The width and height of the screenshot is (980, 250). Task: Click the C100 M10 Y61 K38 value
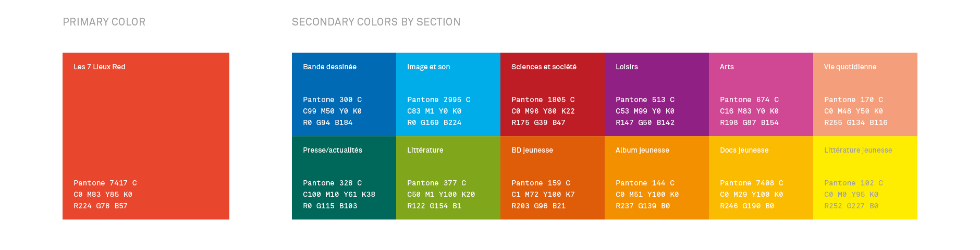point(339,194)
